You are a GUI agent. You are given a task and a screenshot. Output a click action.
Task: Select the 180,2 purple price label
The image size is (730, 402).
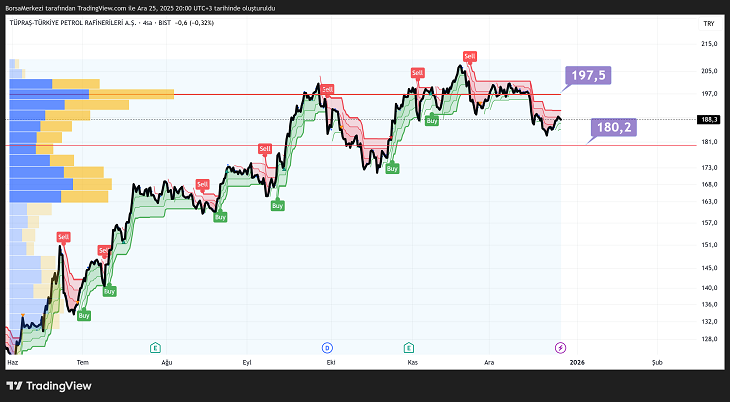coord(613,128)
